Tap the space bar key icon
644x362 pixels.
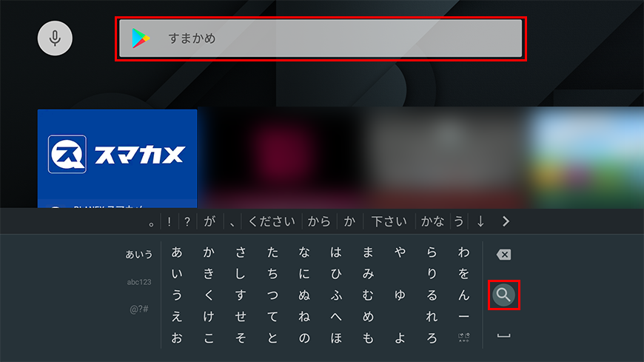coord(503,335)
